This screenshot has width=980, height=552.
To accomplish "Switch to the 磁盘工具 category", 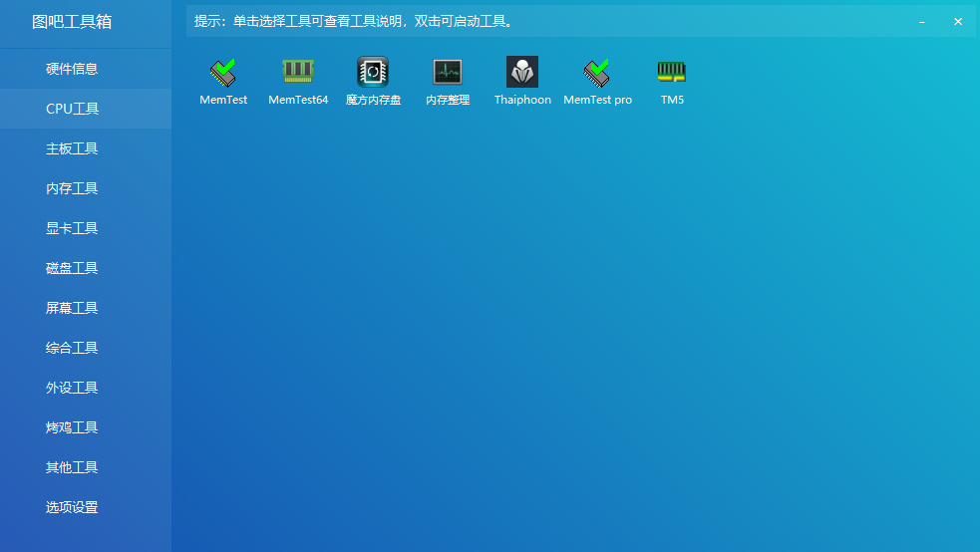I will pos(86,268).
